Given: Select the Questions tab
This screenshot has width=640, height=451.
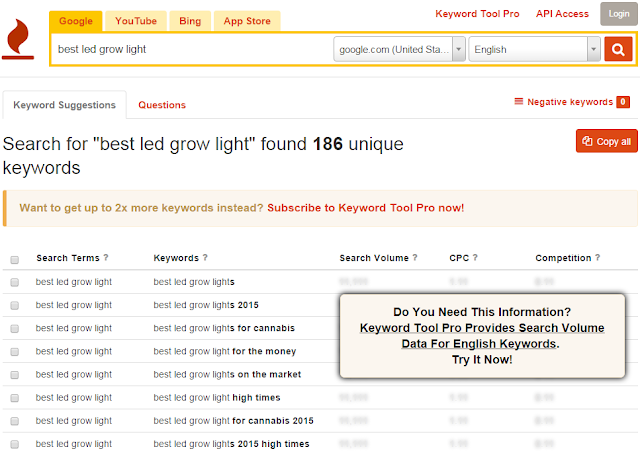Looking at the screenshot, I should [162, 105].
